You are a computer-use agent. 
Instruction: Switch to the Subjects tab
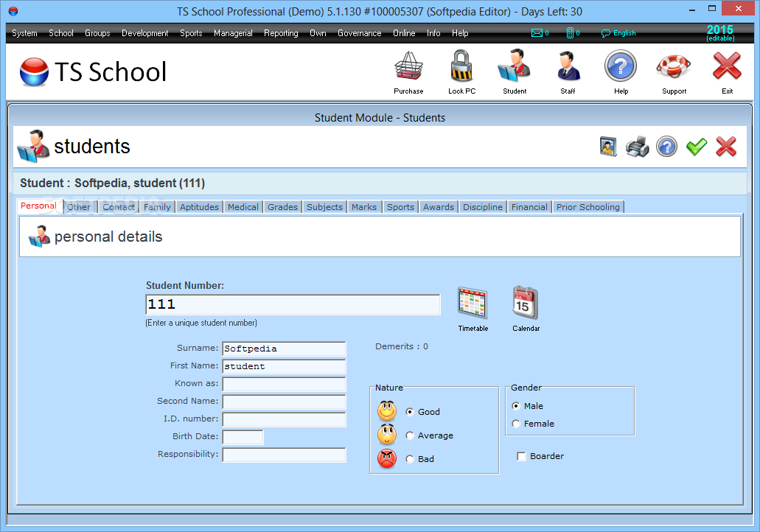(325, 207)
